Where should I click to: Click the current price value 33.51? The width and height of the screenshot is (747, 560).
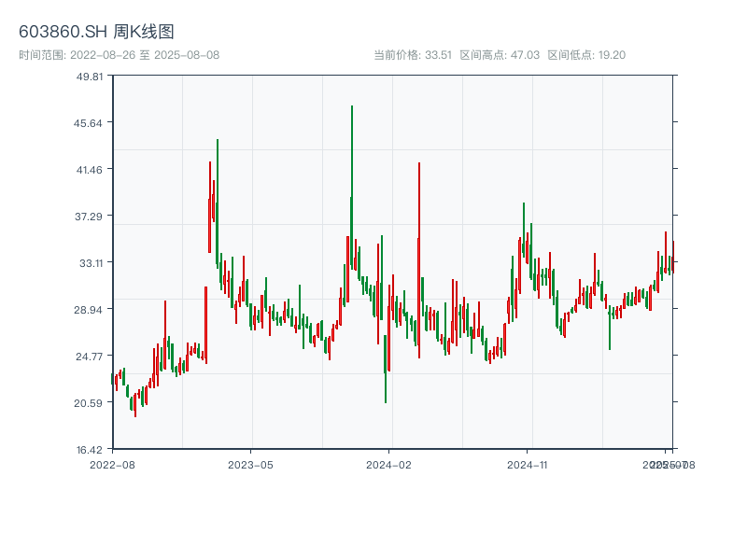click(x=438, y=55)
